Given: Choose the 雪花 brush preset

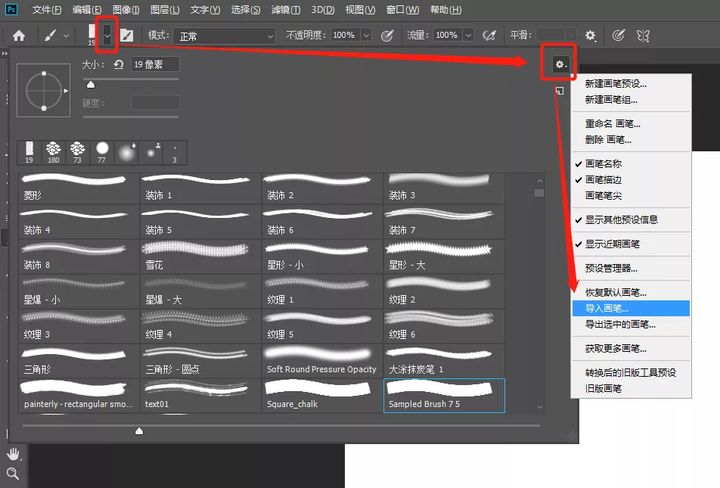Looking at the screenshot, I should coord(200,257).
